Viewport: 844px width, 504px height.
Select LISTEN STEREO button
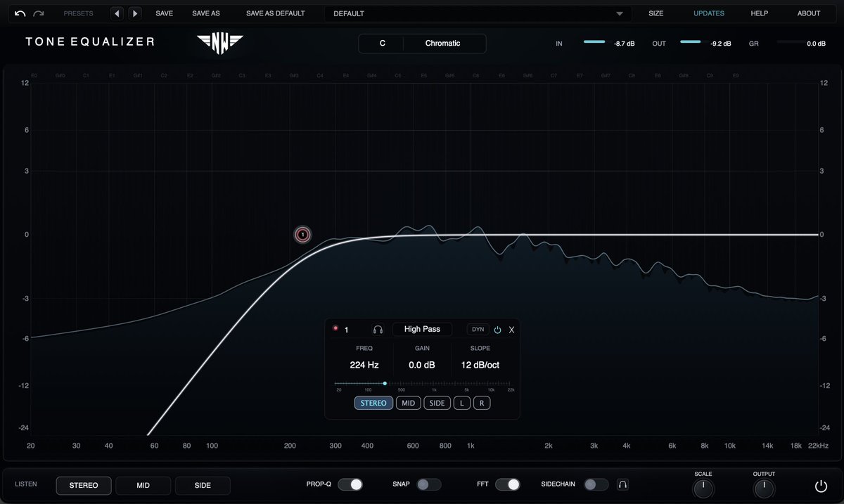pos(84,485)
